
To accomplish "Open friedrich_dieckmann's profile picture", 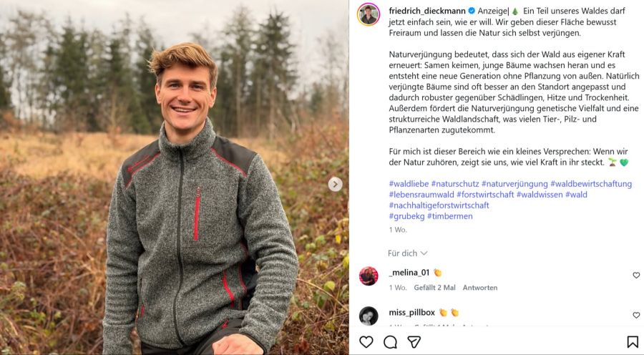I will pos(369,14).
